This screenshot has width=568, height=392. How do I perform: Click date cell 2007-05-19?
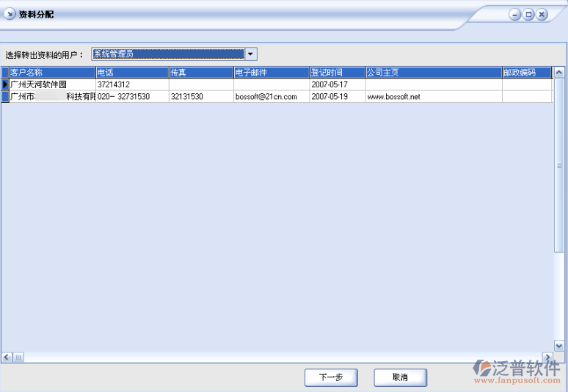tap(338, 96)
